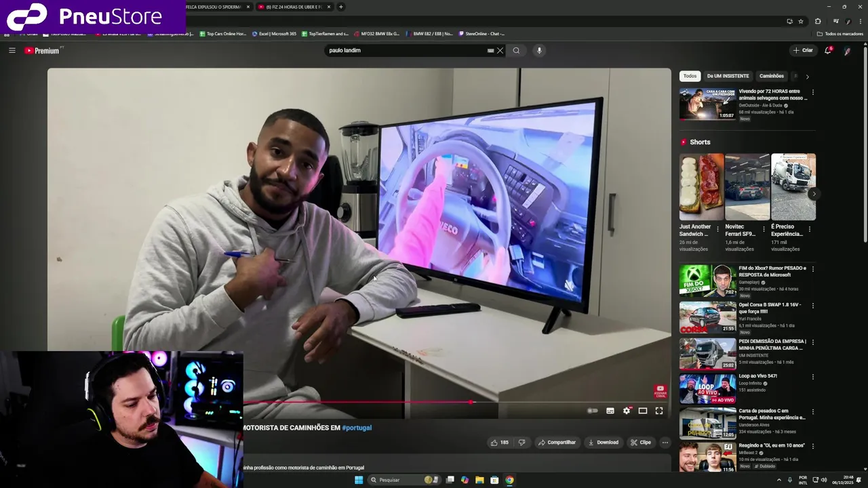The width and height of the screenshot is (868, 488).
Task: Open Chrome extensions puzzle icon
Action: (x=818, y=21)
